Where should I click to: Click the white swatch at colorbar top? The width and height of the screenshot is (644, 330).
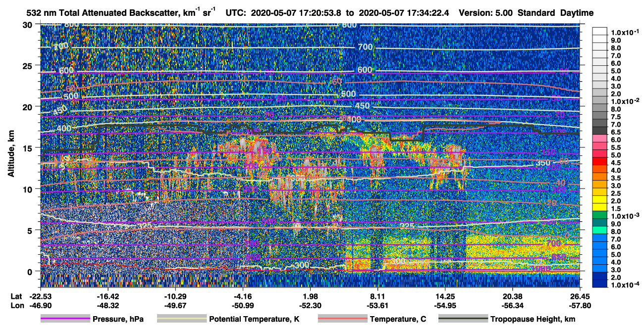[600, 32]
